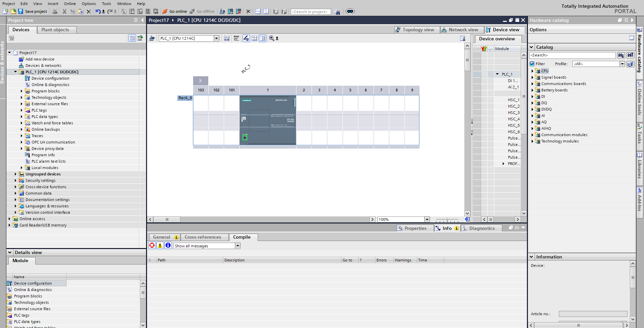
Task: Click the zoom magnifier icon in device view
Action: [272, 38]
